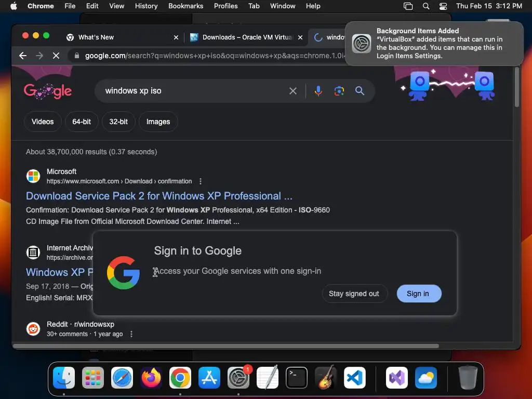Open more options for Reddit result
Screen dimensions: 532x399
[x=131, y=334]
